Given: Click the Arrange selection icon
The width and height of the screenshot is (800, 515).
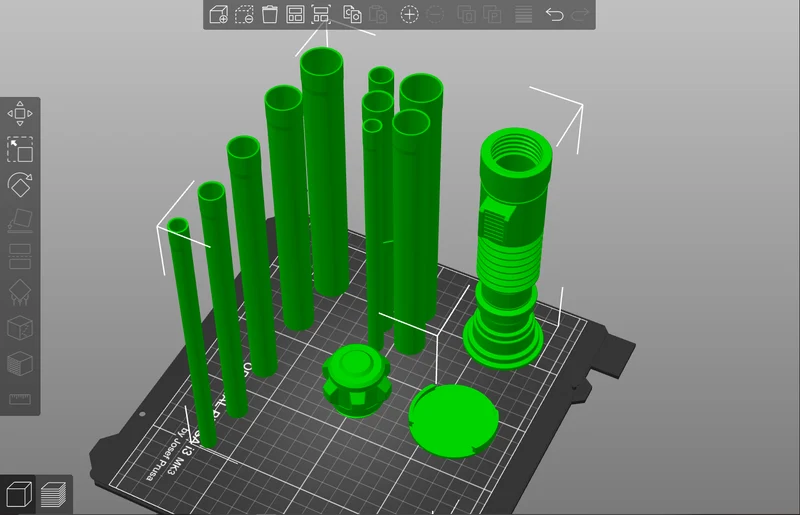Looking at the screenshot, I should 321,14.
